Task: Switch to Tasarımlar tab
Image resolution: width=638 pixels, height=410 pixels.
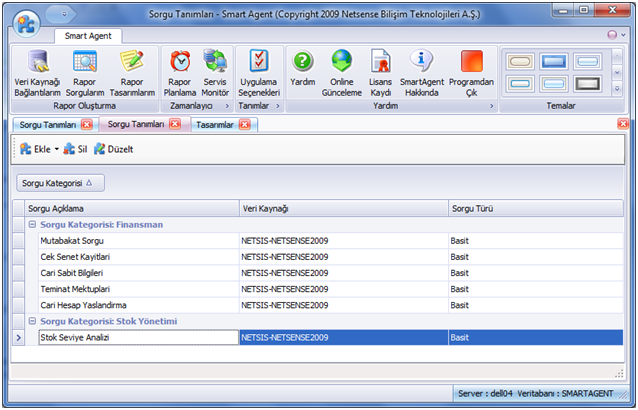Action: pos(215,125)
